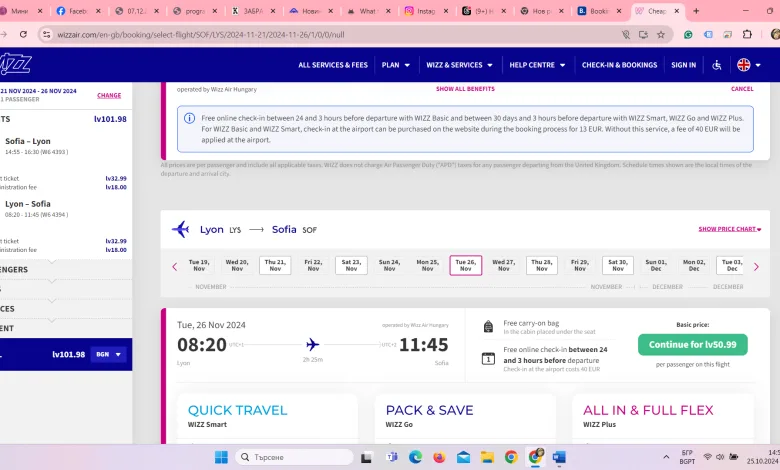The image size is (780, 470).
Task: Close the Facebook browser tab
Action: (x=98, y=11)
